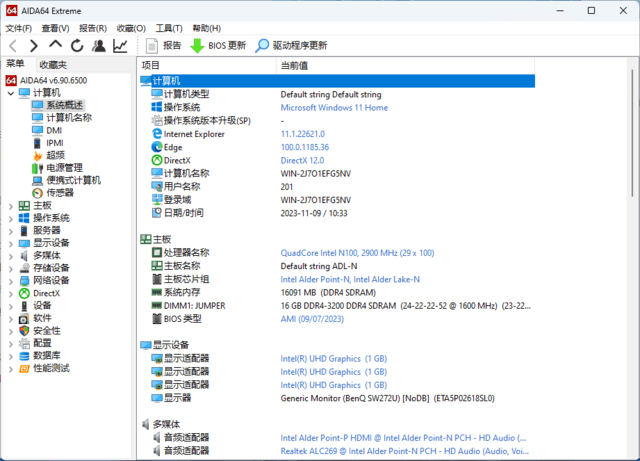Select 超频 in the sidebar tree

(55, 155)
